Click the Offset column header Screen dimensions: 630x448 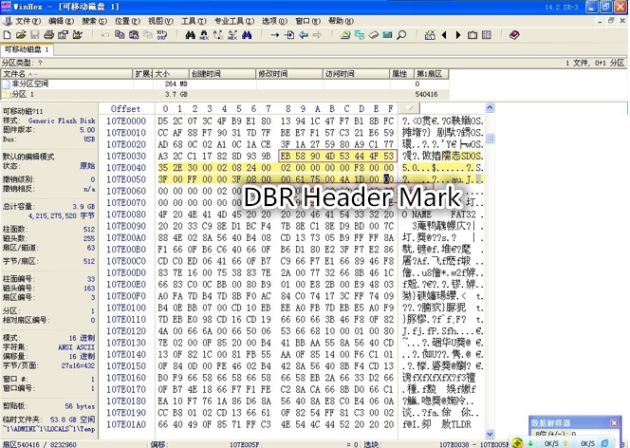[126, 108]
